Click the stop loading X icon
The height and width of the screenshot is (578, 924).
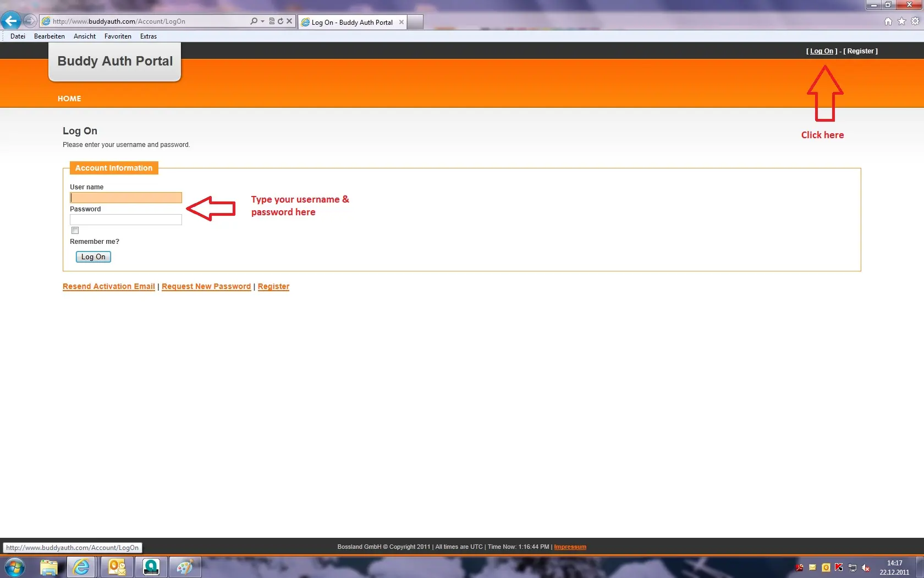pyautogui.click(x=289, y=21)
